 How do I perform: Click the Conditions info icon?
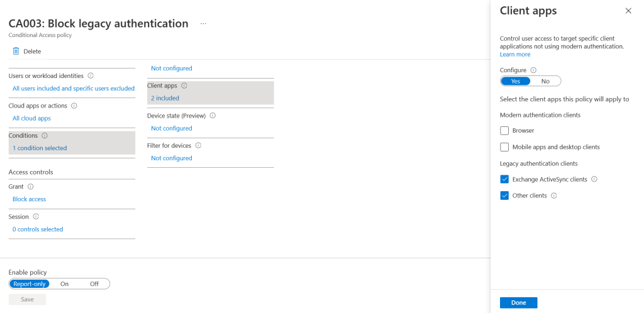[45, 135]
